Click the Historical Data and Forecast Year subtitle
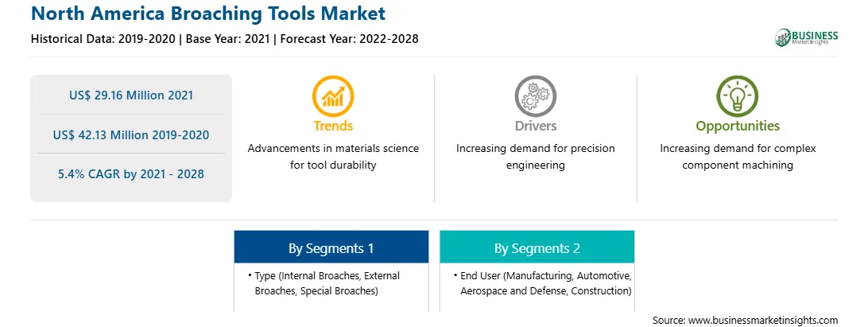Image resolution: width=868 pixels, height=327 pixels. (x=224, y=39)
